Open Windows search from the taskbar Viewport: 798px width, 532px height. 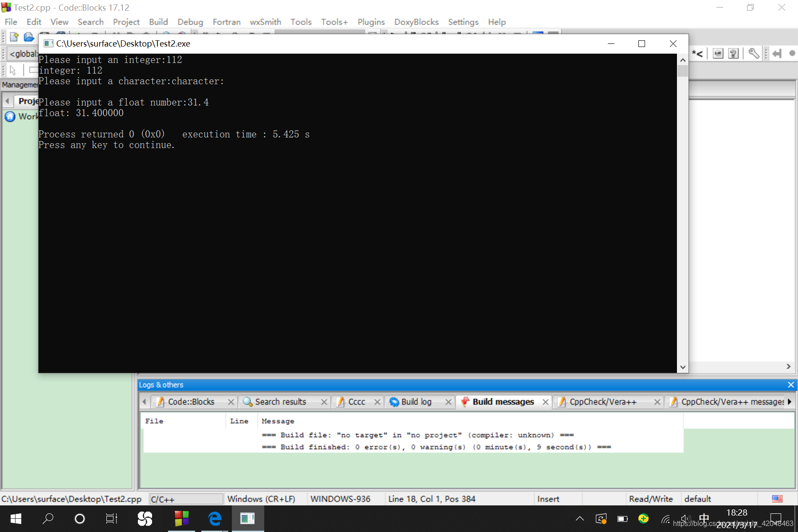point(48,519)
